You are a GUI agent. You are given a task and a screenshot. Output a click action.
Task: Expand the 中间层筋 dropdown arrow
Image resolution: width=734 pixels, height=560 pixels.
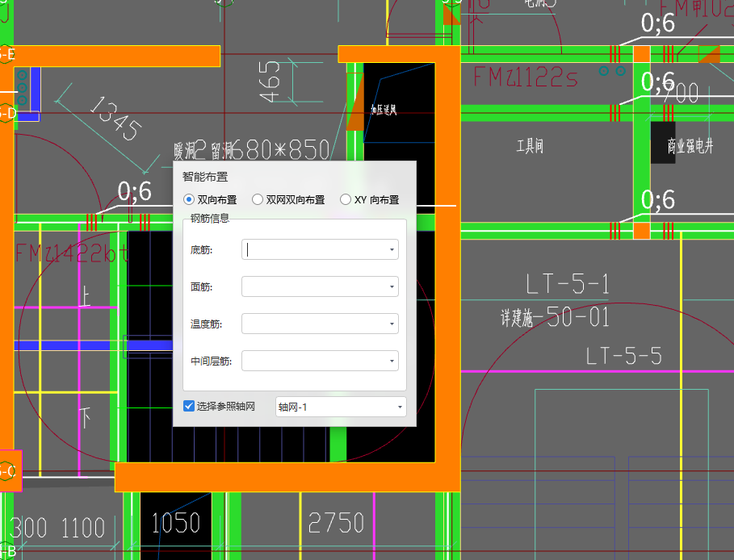coord(392,361)
